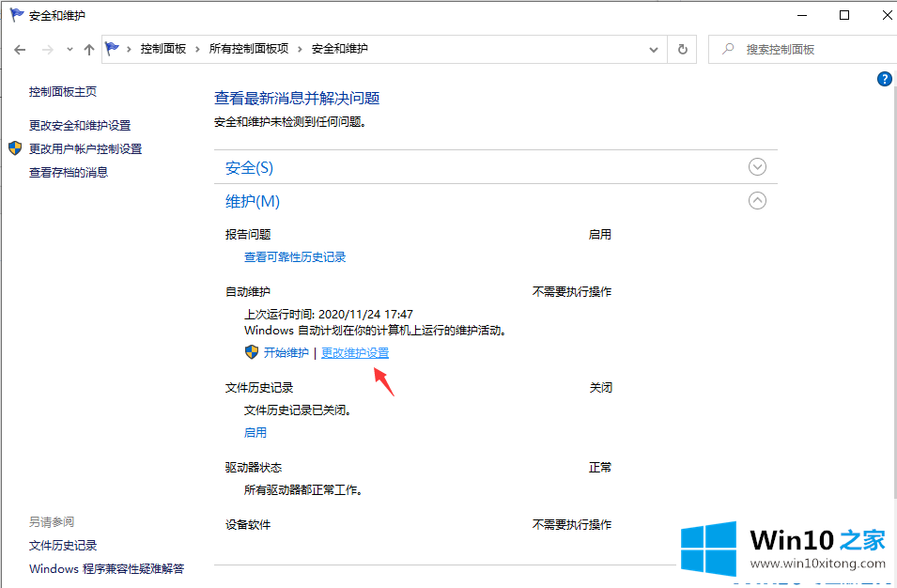
Task: Click the flag icon in address bar
Action: tap(112, 49)
